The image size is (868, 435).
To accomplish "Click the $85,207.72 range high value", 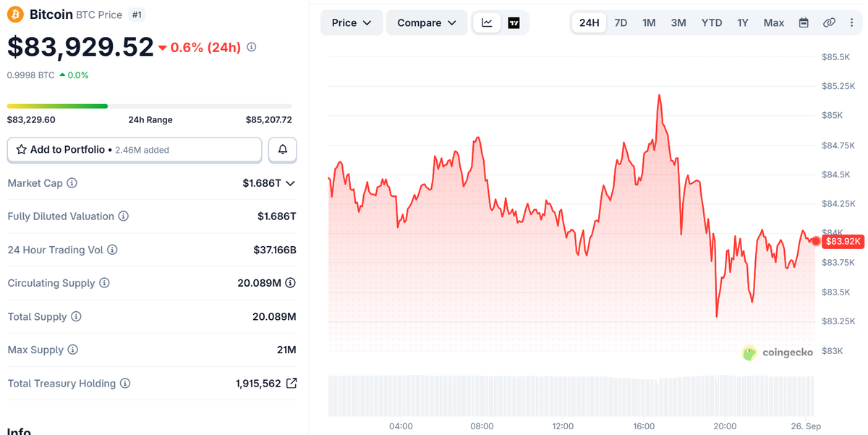I will point(269,120).
